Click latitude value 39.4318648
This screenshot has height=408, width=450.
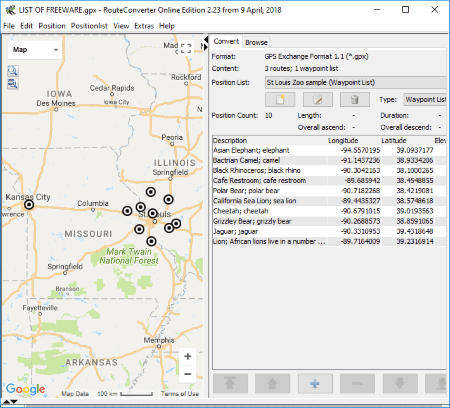click(x=415, y=231)
